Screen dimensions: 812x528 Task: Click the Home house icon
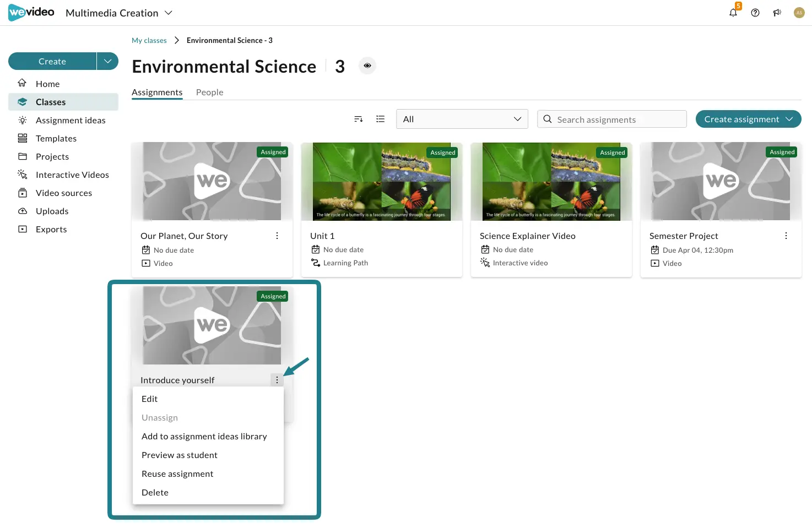22,83
